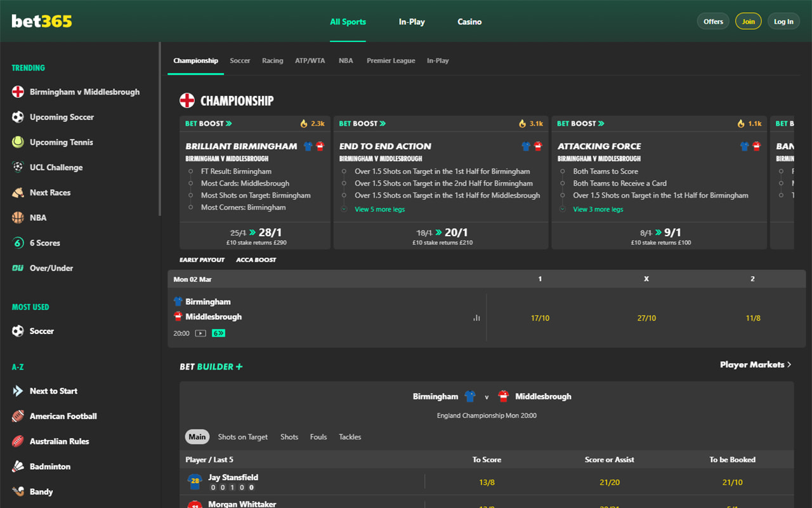The width and height of the screenshot is (812, 508).
Task: Open Player Markets chevron link
Action: coord(756,364)
